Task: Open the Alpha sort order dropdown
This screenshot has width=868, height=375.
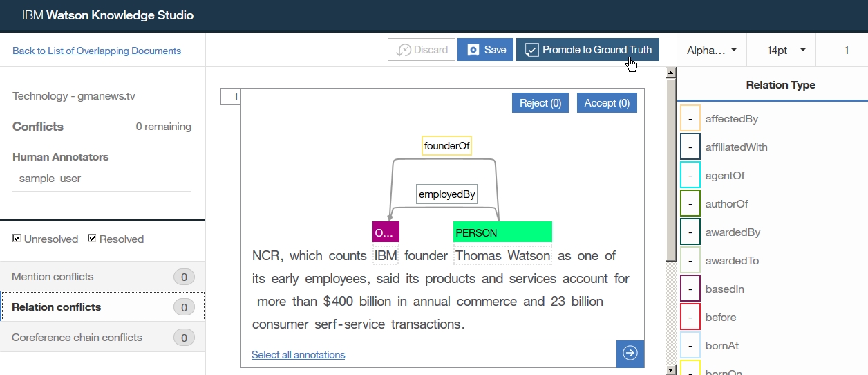Action: (x=711, y=50)
